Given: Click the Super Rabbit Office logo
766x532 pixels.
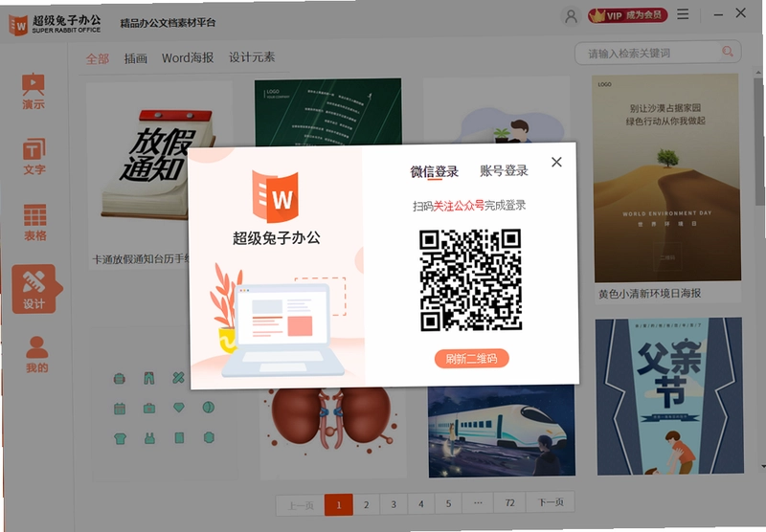Looking at the screenshot, I should [55, 23].
